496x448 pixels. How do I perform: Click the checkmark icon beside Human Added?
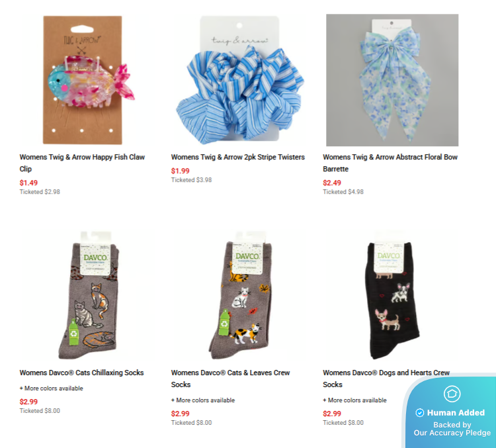[420, 413]
